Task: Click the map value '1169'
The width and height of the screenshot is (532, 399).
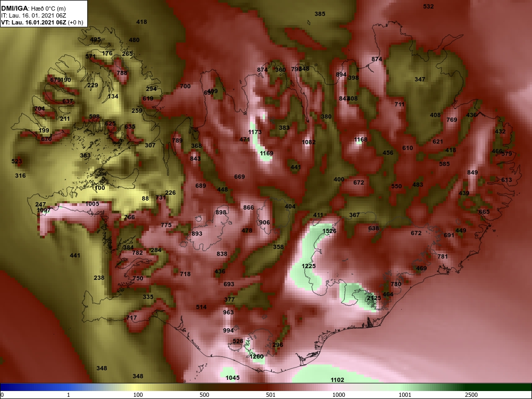Action: point(267,153)
